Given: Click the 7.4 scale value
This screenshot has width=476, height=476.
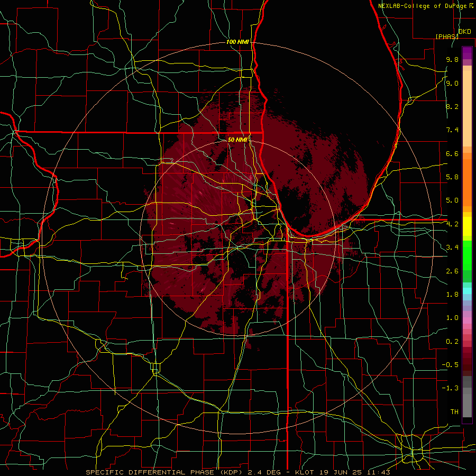Looking at the screenshot, I should point(452,130).
